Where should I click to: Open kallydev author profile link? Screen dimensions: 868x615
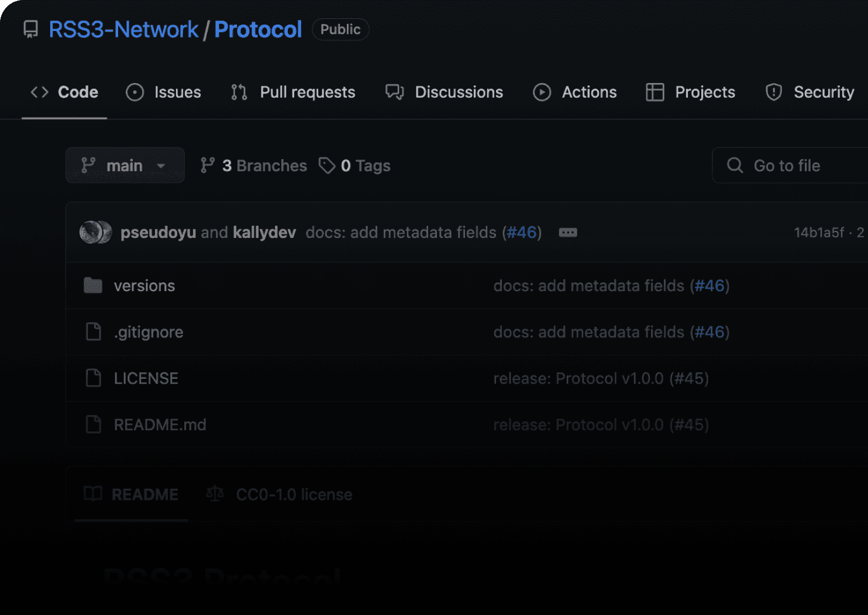click(x=264, y=232)
